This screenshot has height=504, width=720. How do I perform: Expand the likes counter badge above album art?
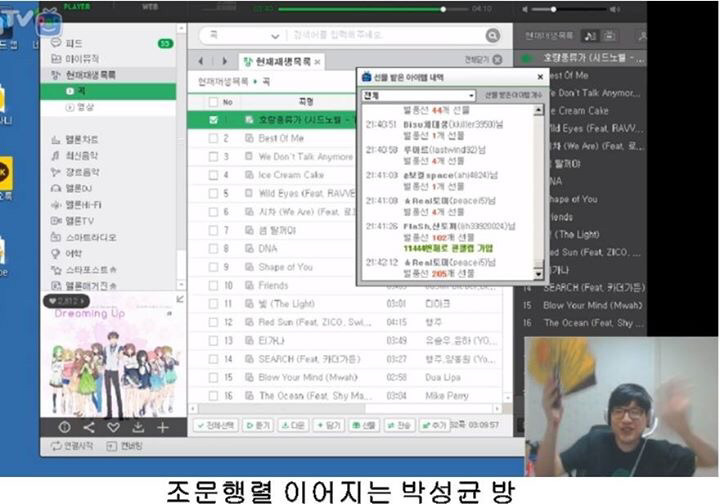point(67,301)
